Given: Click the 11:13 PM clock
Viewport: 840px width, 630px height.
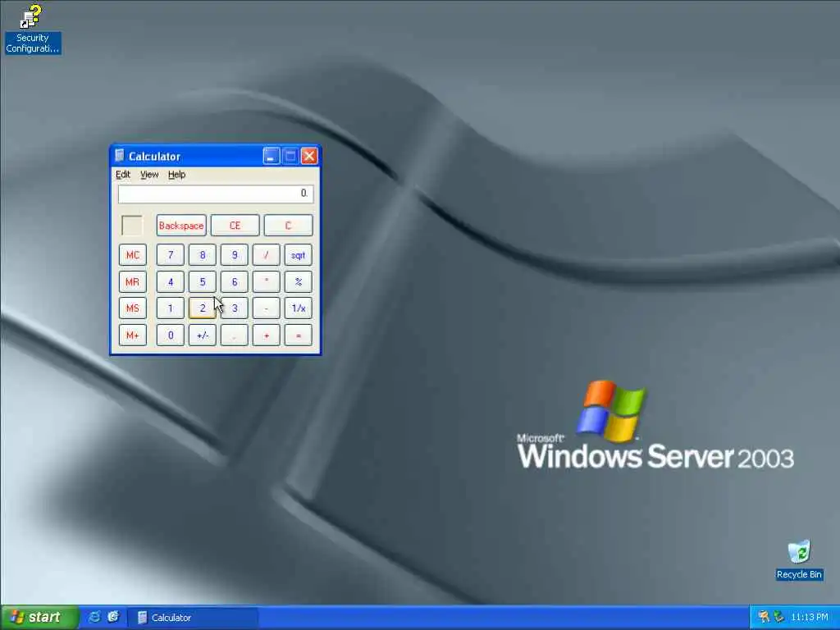Looking at the screenshot, I should click(x=810, y=618).
